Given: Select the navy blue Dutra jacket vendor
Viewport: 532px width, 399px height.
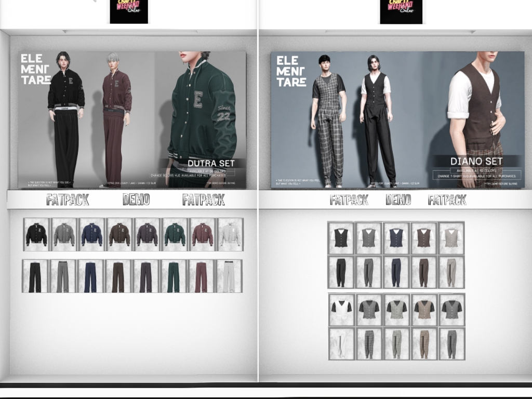Looking at the screenshot, I should (x=91, y=234).
